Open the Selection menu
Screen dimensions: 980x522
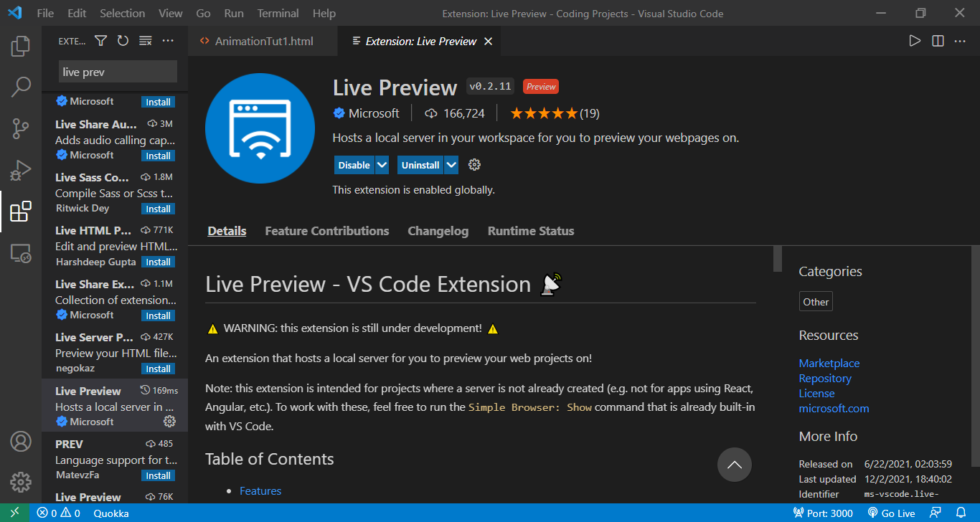(122, 14)
